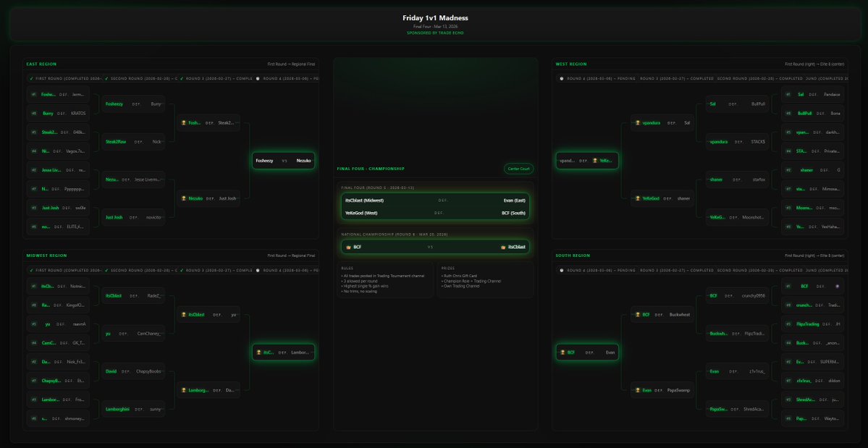Screen dimensions: 868x448
Task: Click the SOUTH REGION heading
Action: 573,255
